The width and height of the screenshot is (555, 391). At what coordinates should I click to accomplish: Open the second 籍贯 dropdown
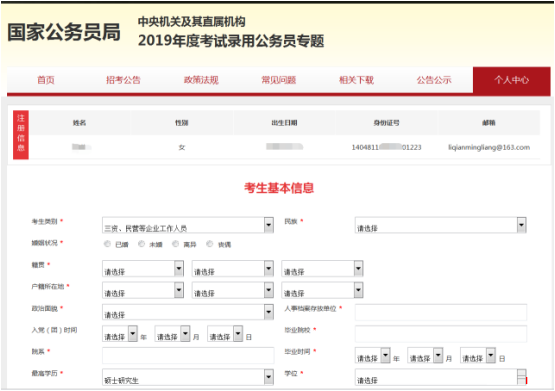[233, 269]
